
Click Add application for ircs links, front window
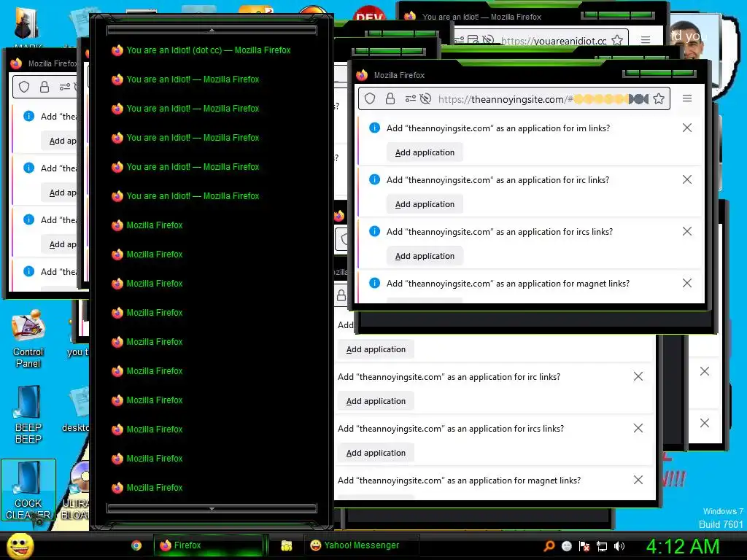425,256
